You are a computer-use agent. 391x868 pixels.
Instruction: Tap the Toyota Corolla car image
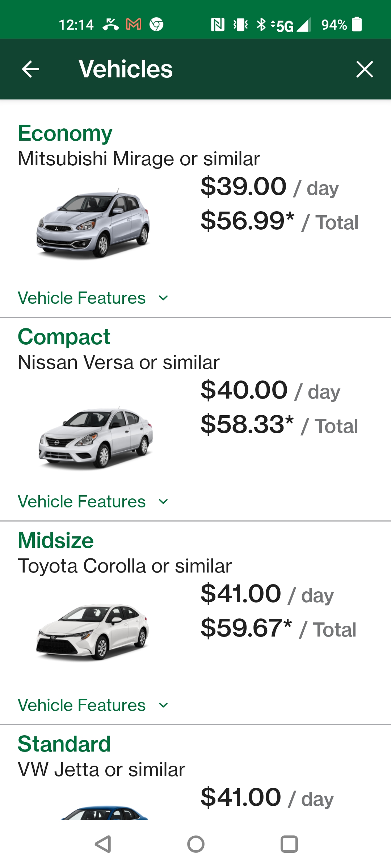(x=93, y=631)
